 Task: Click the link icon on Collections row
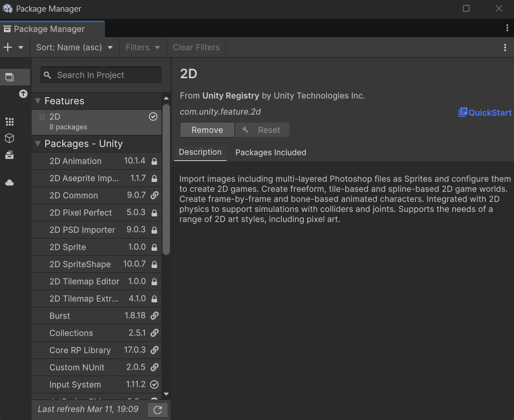point(154,333)
